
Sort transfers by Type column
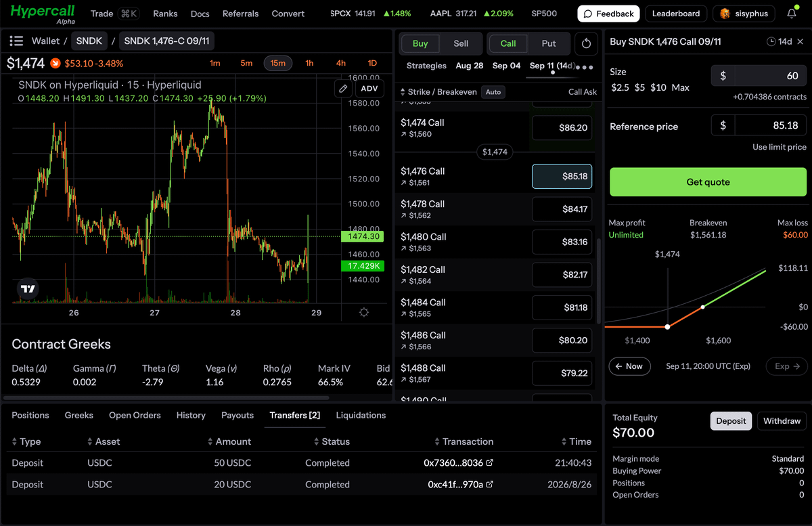(26, 441)
